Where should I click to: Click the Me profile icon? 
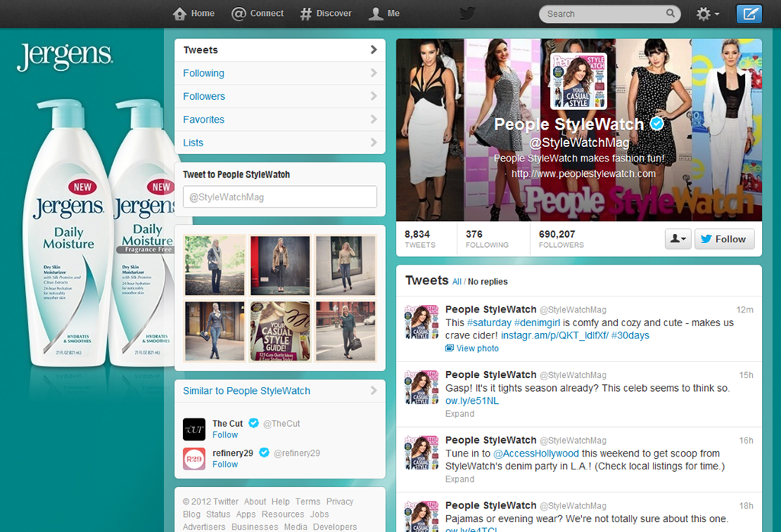pos(384,14)
